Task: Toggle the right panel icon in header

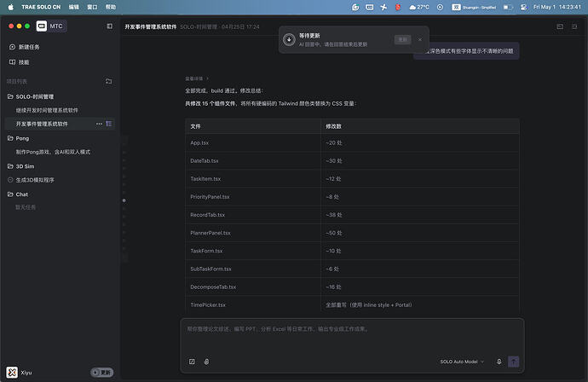Action: 574,26
